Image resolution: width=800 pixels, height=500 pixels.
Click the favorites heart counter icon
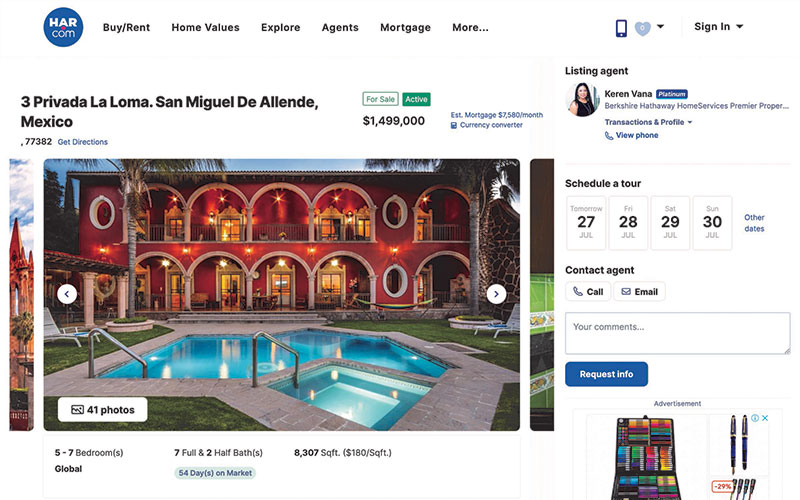pos(642,28)
